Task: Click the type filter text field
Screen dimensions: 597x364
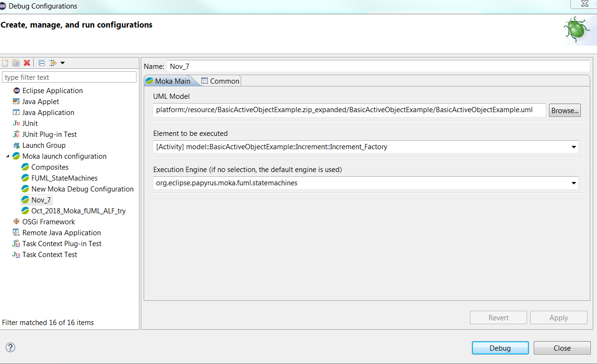Action: pos(69,77)
